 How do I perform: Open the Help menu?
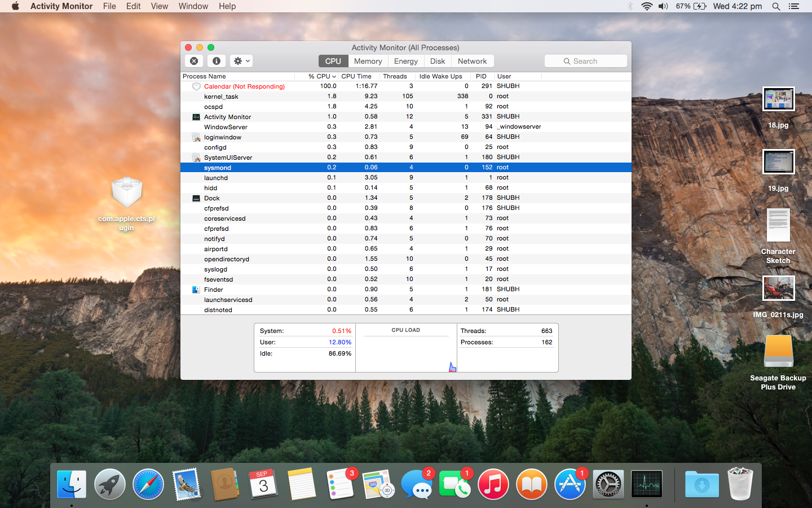click(227, 6)
